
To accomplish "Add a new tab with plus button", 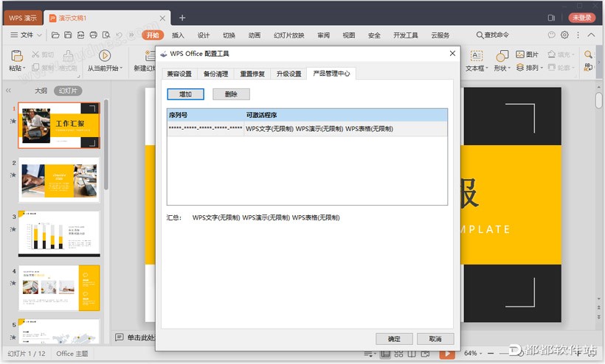I will coord(182,18).
